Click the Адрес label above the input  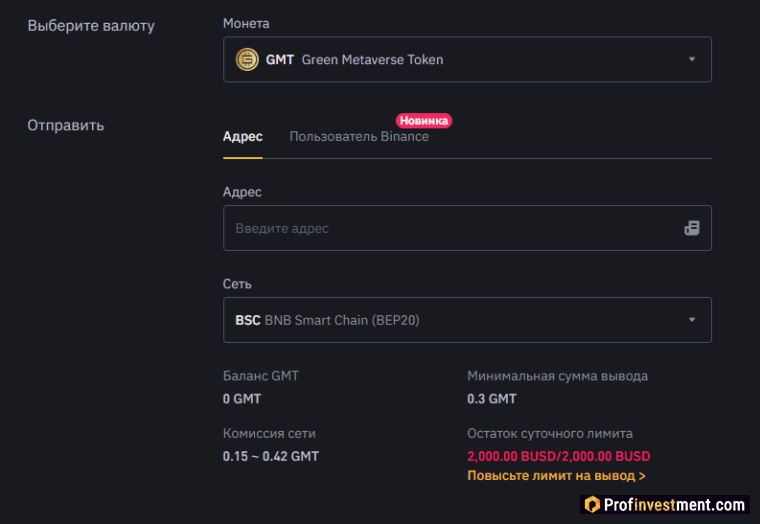242,192
